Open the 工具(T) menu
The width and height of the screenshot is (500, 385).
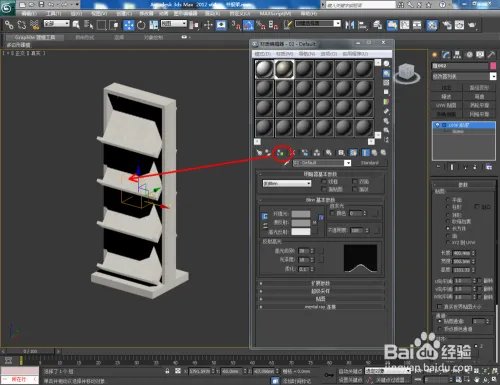[53, 13]
